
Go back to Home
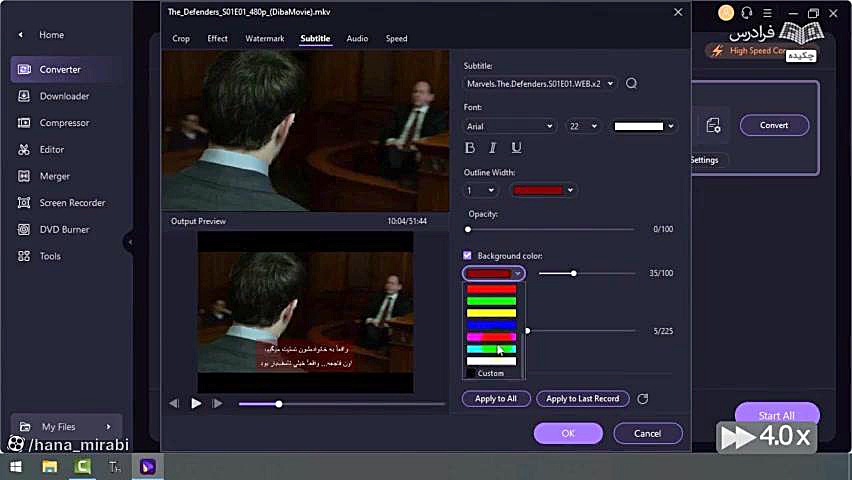coord(41,35)
